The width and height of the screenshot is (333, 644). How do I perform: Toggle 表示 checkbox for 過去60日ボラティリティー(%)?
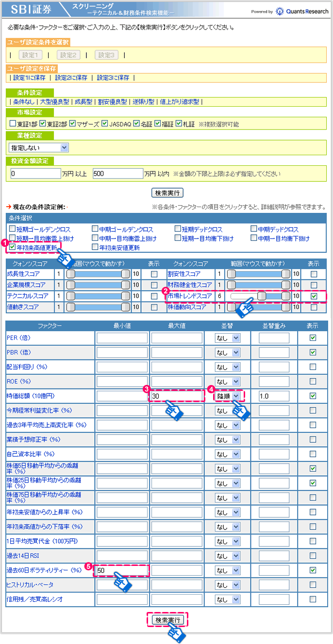coord(313,570)
